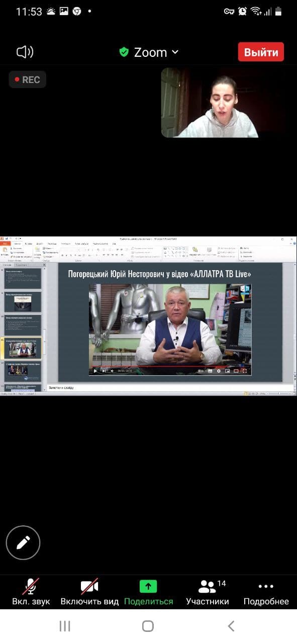Viewport: 297px width, 644px height.
Task: Unmute microphone with Вкл. звук
Action: click(x=31, y=592)
